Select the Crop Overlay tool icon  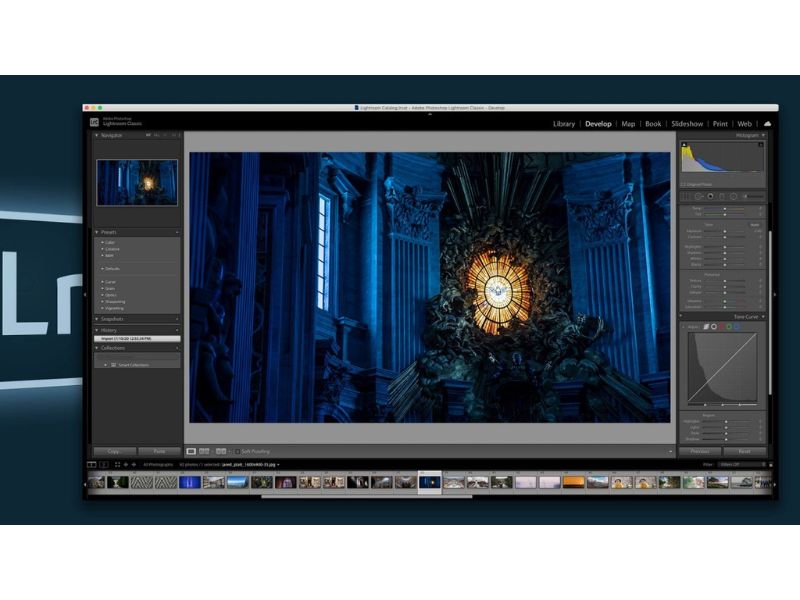[x=686, y=196]
